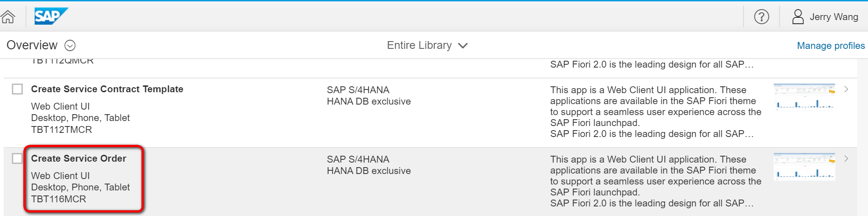Click chevron arrow on Create Service Order row

[x=846, y=159]
